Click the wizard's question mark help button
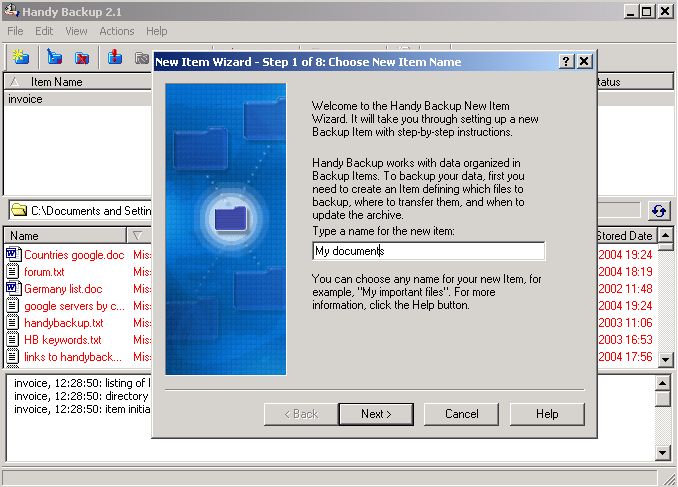The height and width of the screenshot is (487, 678). click(566, 61)
